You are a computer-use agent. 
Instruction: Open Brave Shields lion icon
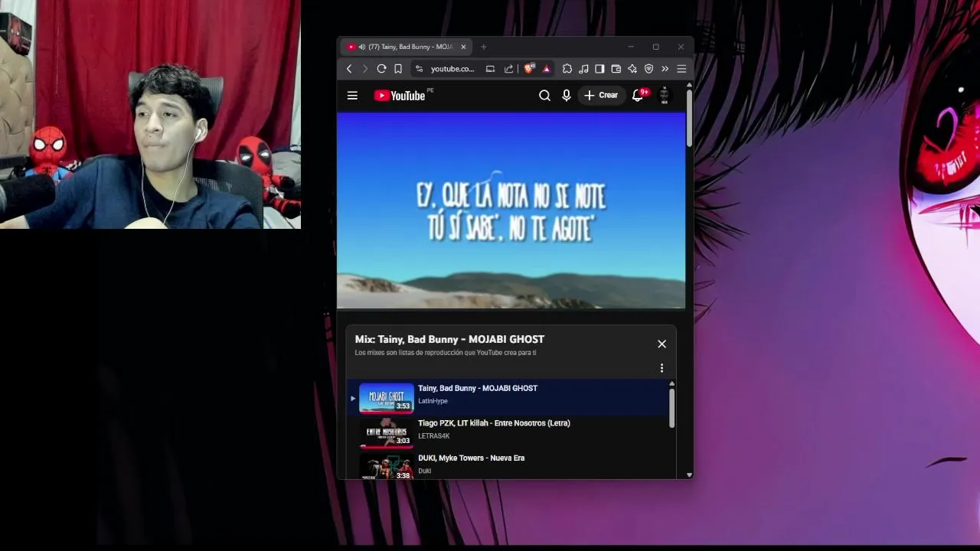point(529,69)
